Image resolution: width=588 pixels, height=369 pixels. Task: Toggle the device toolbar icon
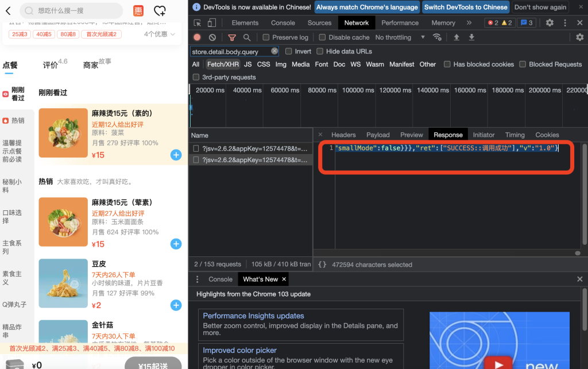pos(211,23)
